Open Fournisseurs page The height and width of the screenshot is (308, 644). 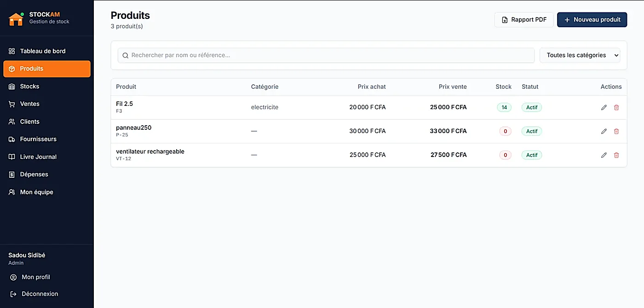(x=47, y=139)
